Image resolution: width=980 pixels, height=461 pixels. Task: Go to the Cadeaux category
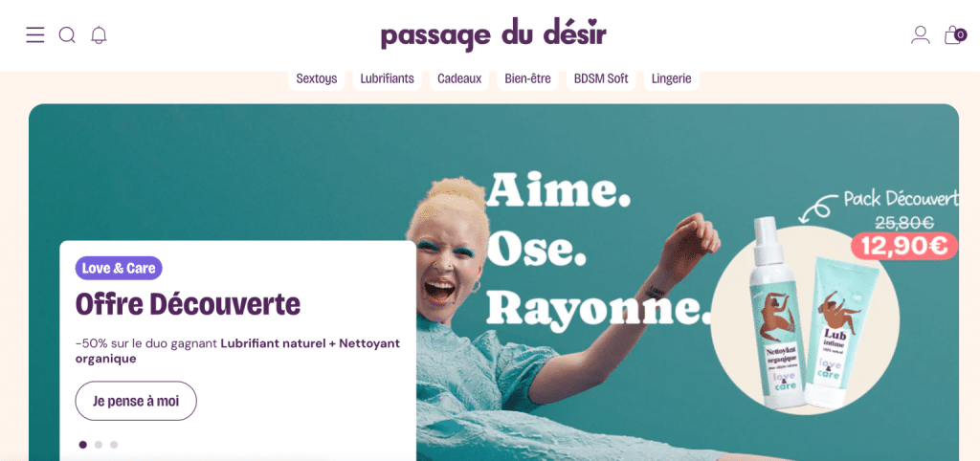coord(459,78)
